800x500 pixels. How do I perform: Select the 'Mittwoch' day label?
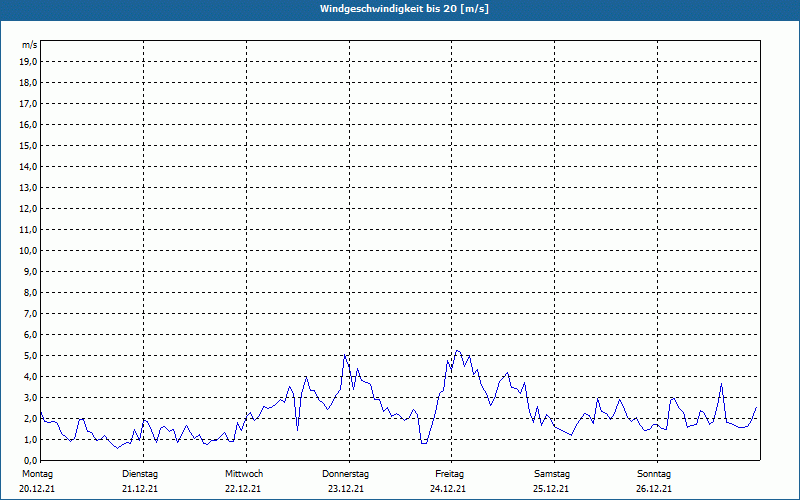tap(243, 474)
